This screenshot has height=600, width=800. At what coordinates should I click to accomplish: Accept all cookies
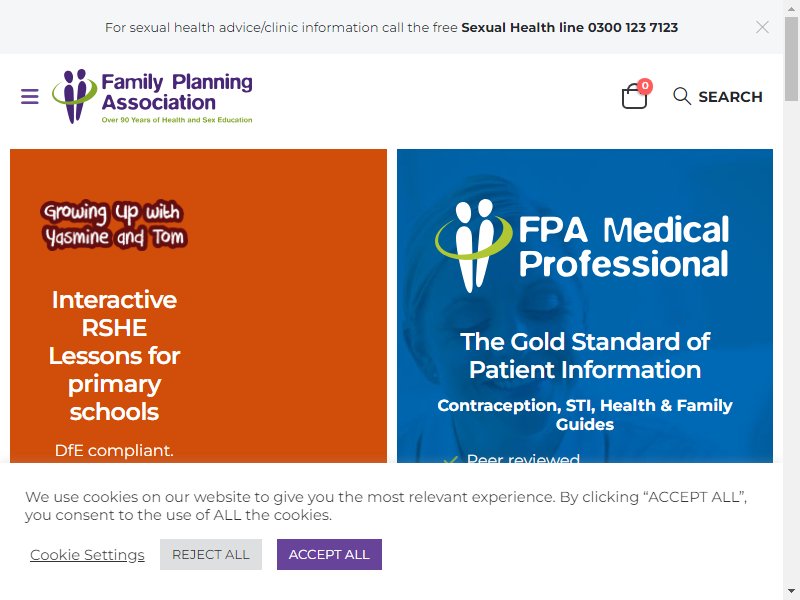pyautogui.click(x=329, y=555)
